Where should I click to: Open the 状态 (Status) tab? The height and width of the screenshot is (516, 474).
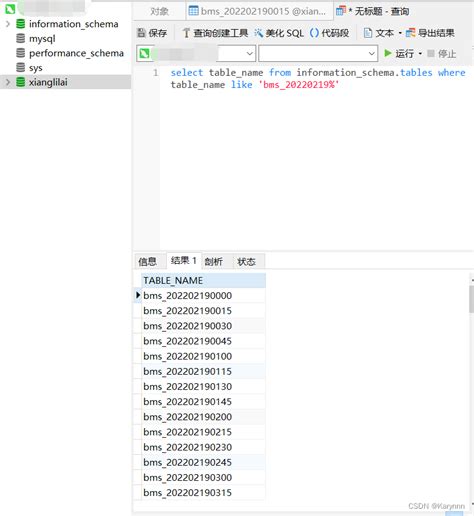(247, 261)
